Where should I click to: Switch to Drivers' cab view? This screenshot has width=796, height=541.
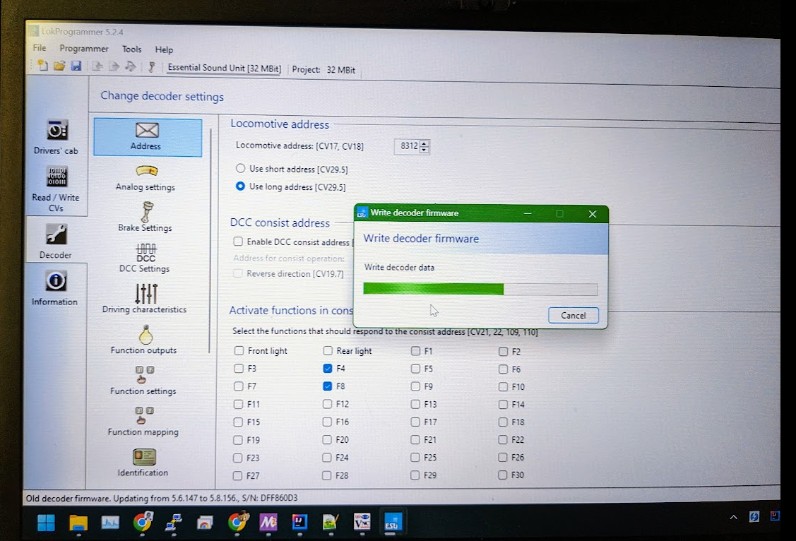56,136
